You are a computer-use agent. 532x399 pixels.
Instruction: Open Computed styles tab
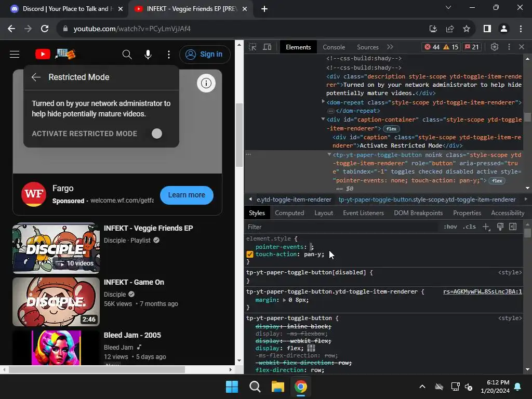289,213
